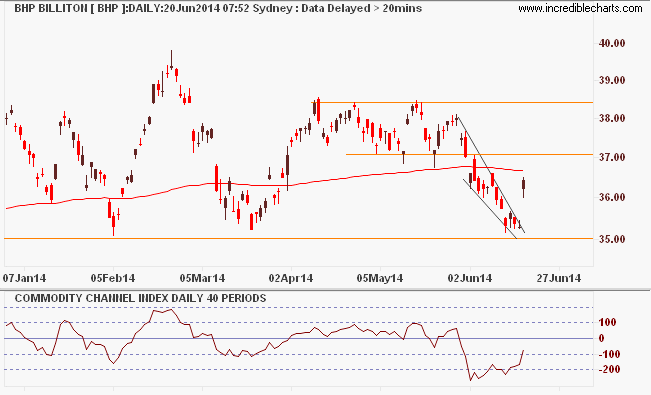Click the 02Apr14 date label
651x395 pixels.
291,278
